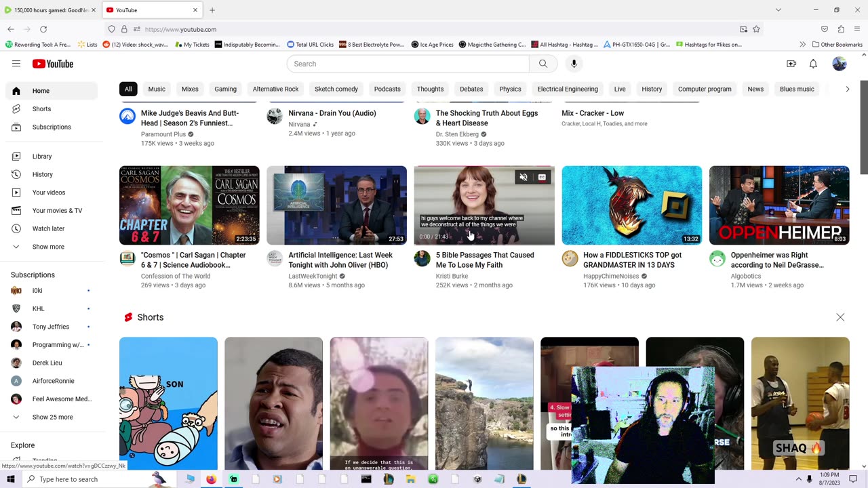Open the Carl Sagan Cosmos video thumbnail
This screenshot has width=868, height=488.
tap(189, 205)
